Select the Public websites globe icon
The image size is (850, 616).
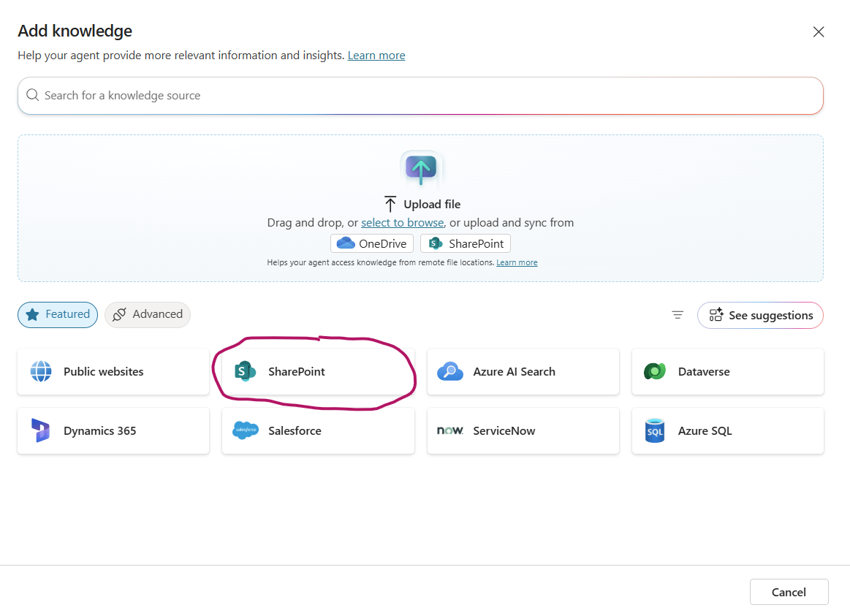[41, 371]
